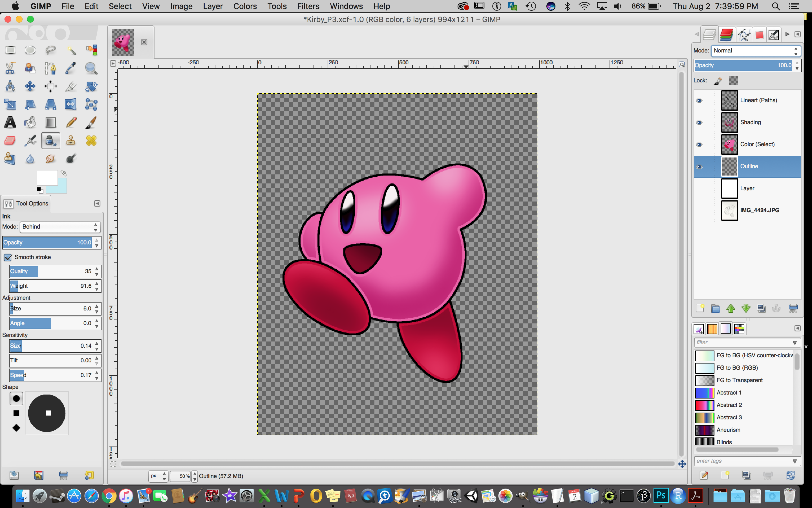Choose the Abstract 2 gradient
Image resolution: width=812 pixels, height=508 pixels.
[x=743, y=405]
